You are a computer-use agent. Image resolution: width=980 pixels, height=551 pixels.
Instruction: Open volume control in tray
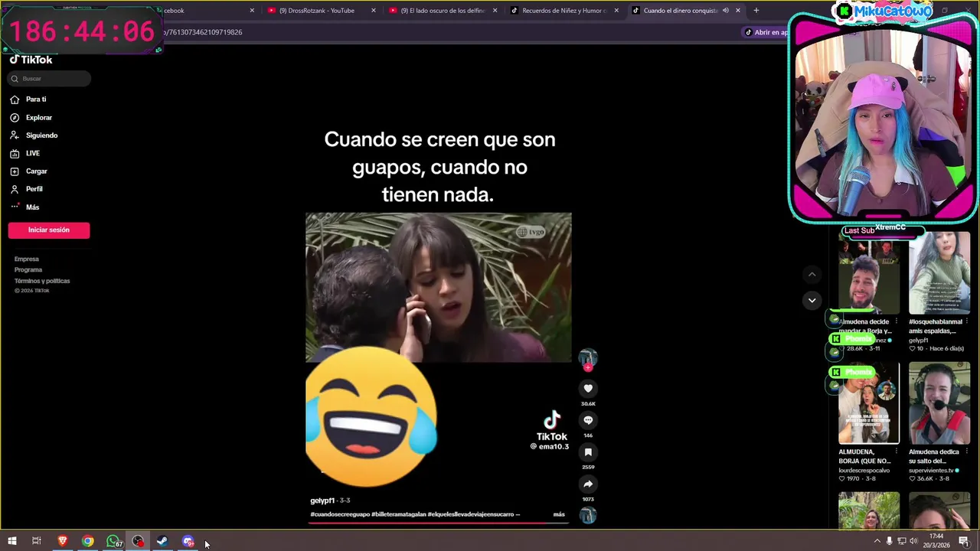point(913,541)
